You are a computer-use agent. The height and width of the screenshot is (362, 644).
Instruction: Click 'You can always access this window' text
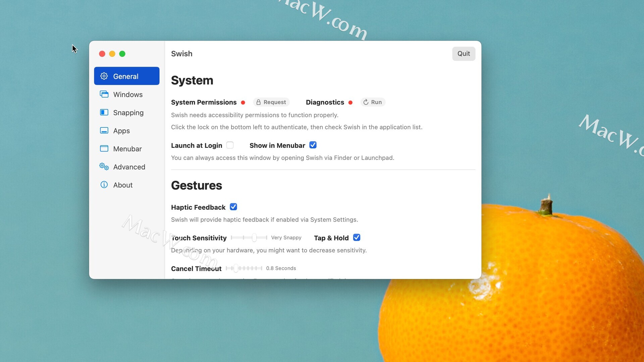283,158
